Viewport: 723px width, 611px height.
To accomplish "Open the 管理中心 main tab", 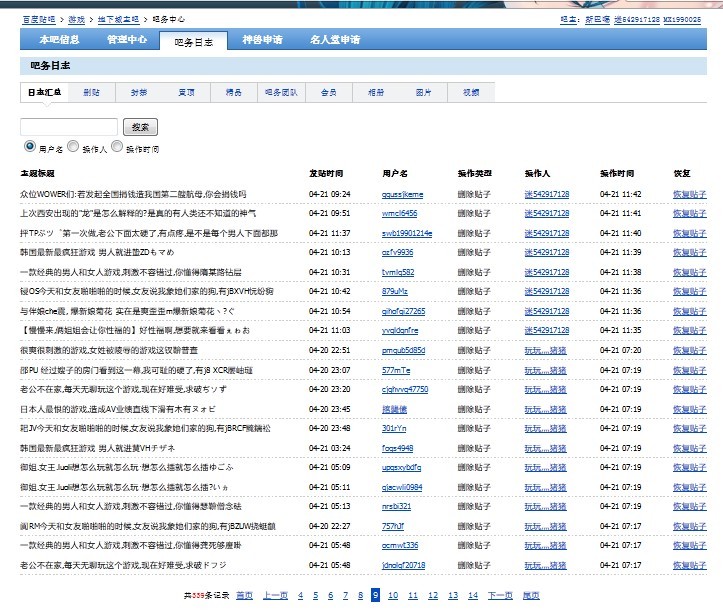I will click(x=127, y=40).
